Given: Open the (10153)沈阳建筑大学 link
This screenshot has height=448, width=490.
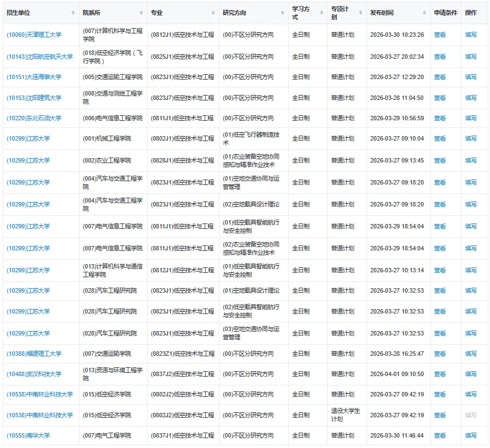Looking at the screenshot, I should pyautogui.click(x=34, y=98).
